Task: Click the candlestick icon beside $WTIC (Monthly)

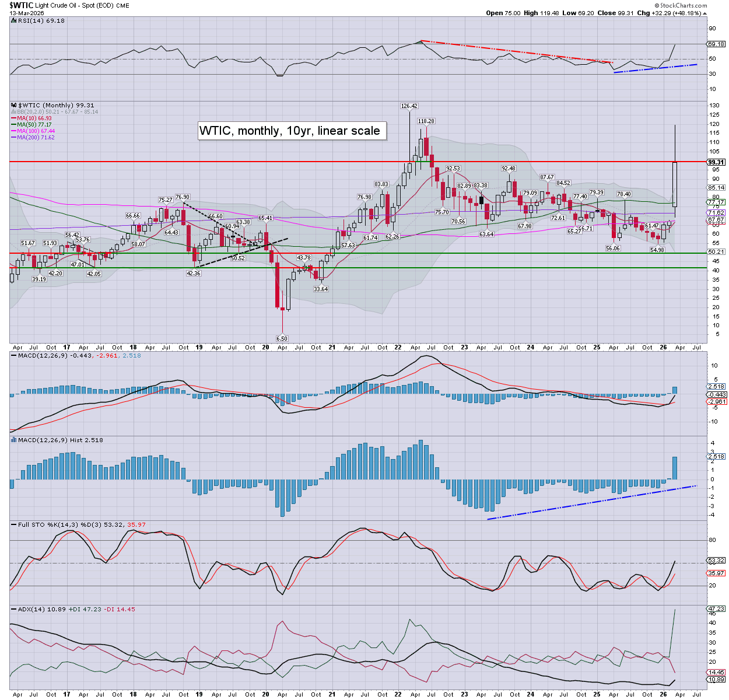Action: [x=13, y=106]
